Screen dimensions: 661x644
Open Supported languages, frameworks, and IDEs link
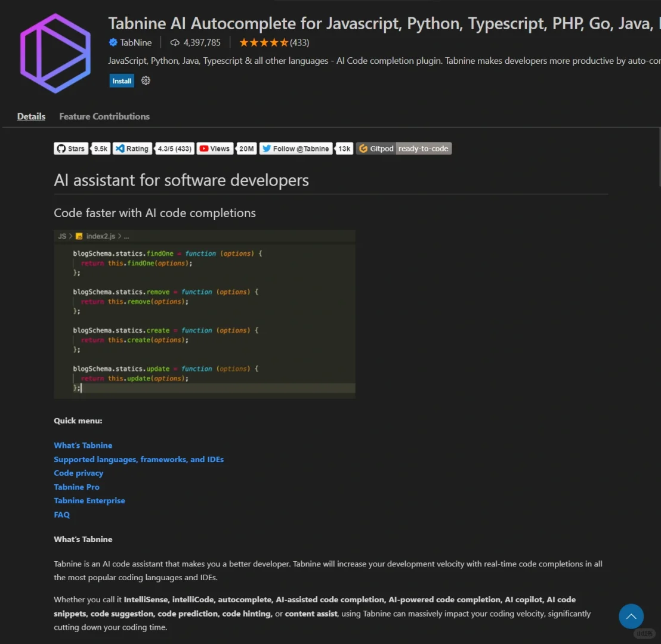click(x=138, y=459)
